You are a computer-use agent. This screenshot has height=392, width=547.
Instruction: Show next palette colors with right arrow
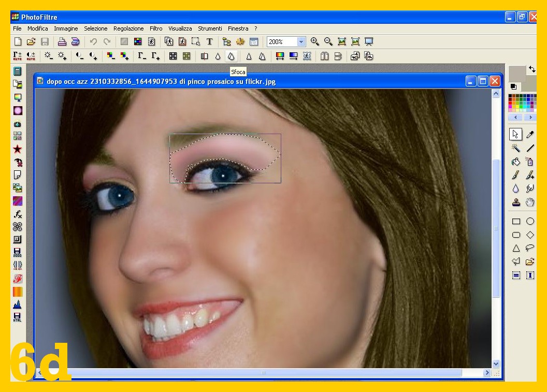(x=530, y=118)
